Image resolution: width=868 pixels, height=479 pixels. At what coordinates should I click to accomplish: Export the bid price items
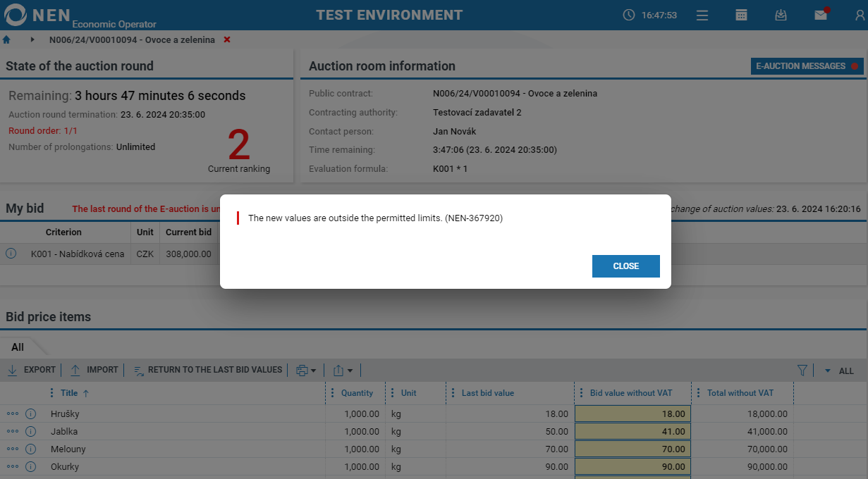click(32, 370)
